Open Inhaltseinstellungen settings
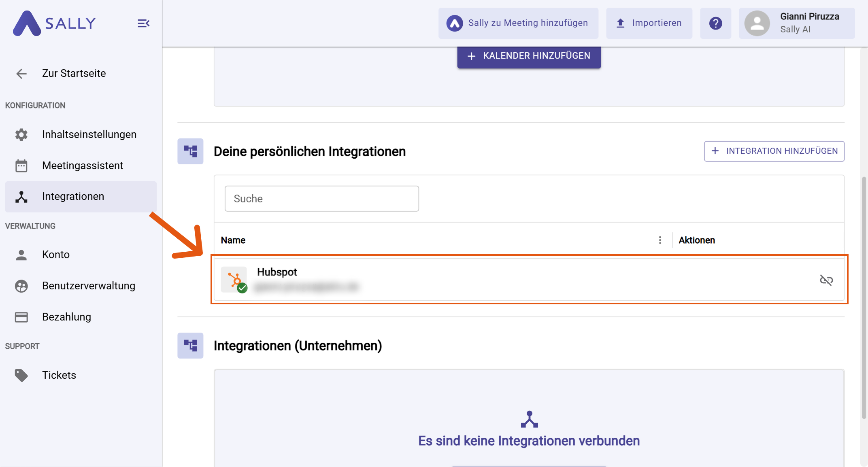 click(x=81, y=134)
